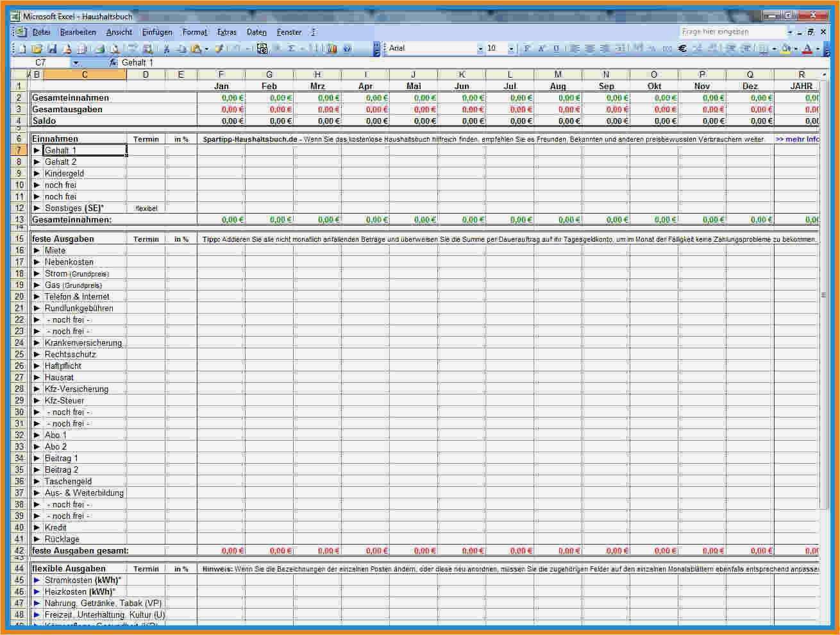The image size is (840, 635).
Task: Select the Format Painter brush icon
Action: pyautogui.click(x=219, y=48)
